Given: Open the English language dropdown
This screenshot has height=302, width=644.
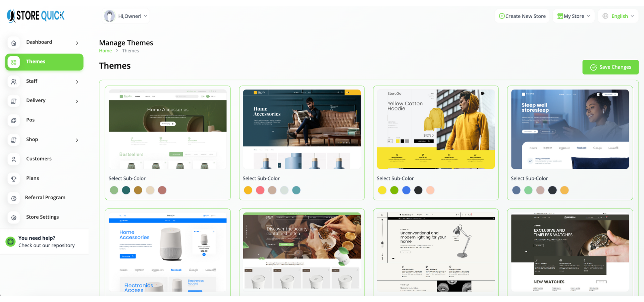Looking at the screenshot, I should click(x=618, y=16).
